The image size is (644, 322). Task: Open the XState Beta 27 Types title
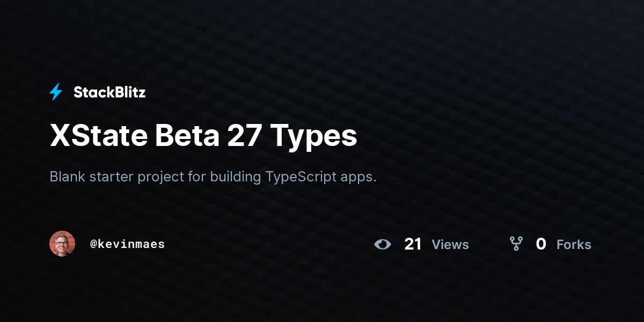[x=203, y=136]
